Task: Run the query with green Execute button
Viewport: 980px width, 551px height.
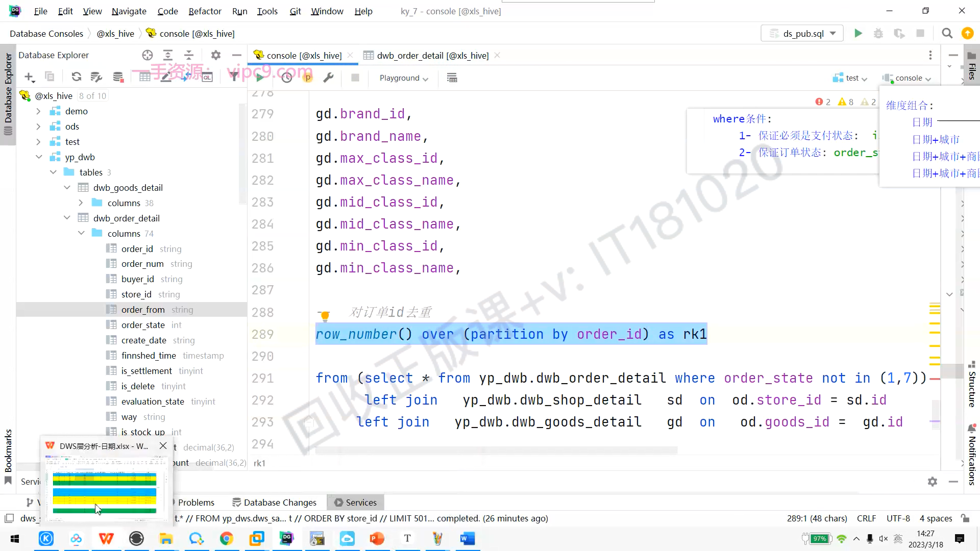Action: click(x=260, y=78)
